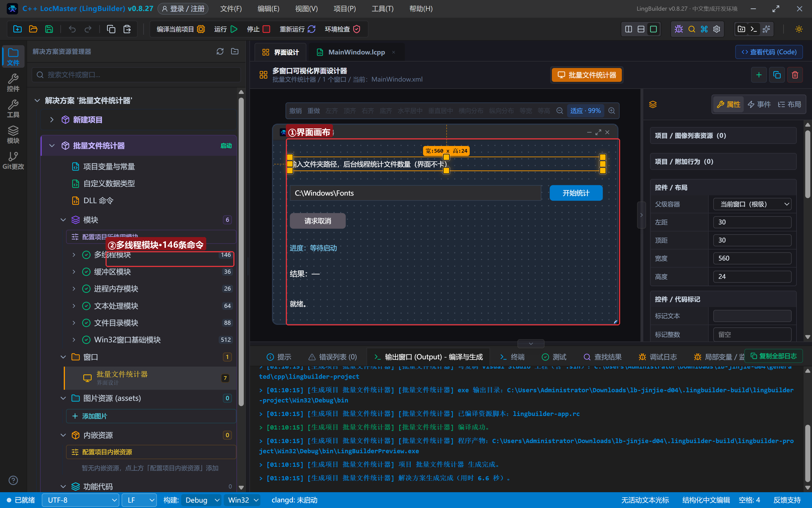The height and width of the screenshot is (508, 812).
Task: Open the purple debug bug icon
Action: [679, 29]
